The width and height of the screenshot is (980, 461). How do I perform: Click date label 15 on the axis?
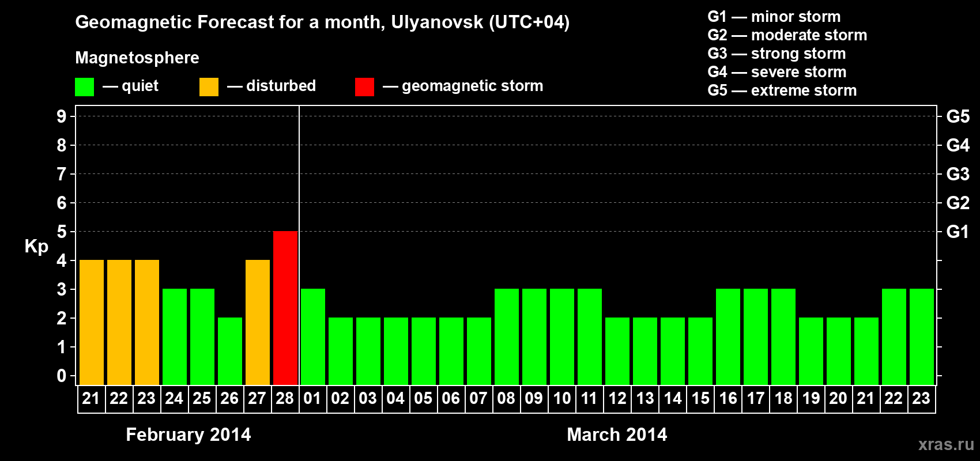[x=700, y=398]
